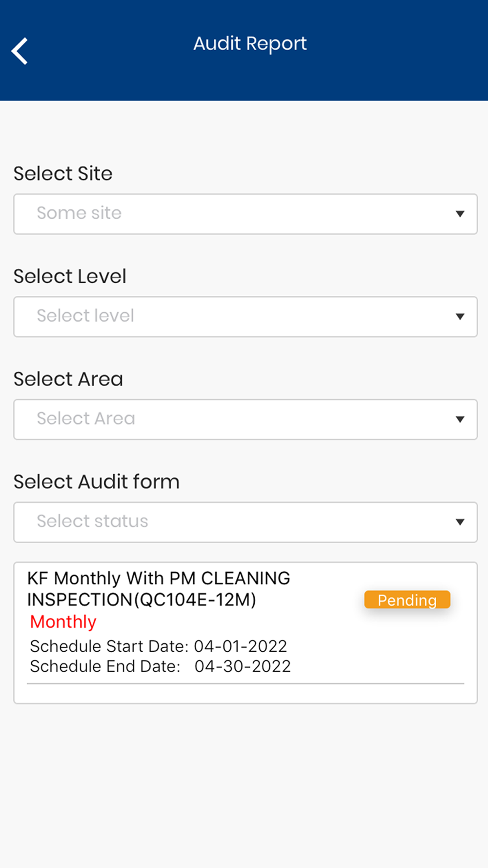The height and width of the screenshot is (868, 488).
Task: Click the Select Site label
Action: pos(63,174)
